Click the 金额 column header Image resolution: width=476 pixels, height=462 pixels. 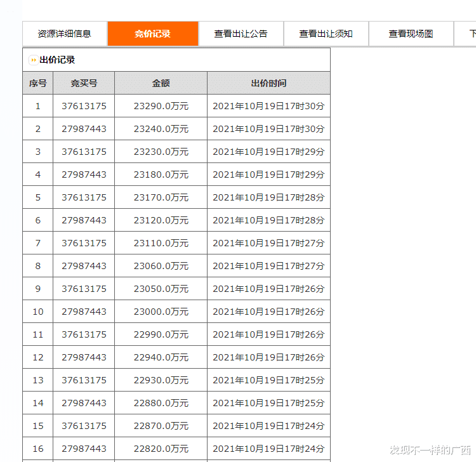coord(161,83)
